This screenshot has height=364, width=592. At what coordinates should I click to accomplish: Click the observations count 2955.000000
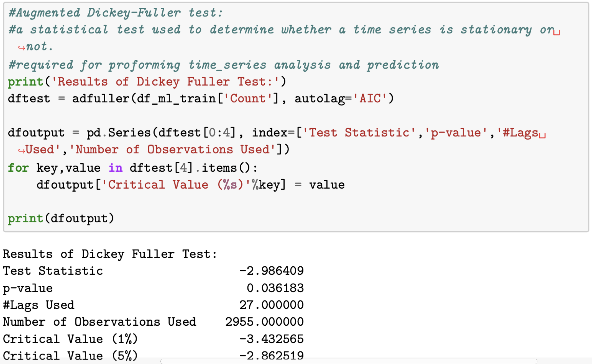pyautogui.click(x=264, y=322)
